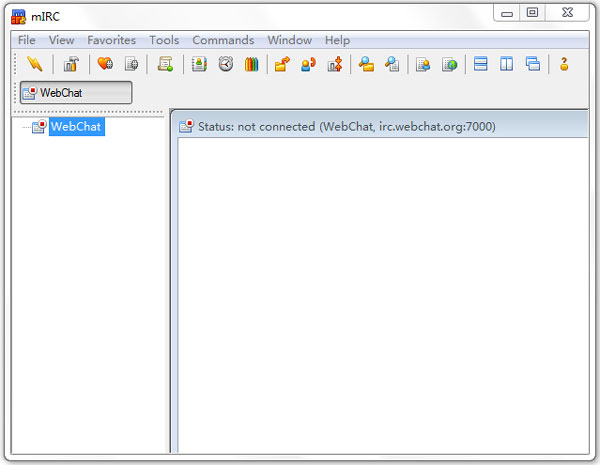Open the File menu

27,40
